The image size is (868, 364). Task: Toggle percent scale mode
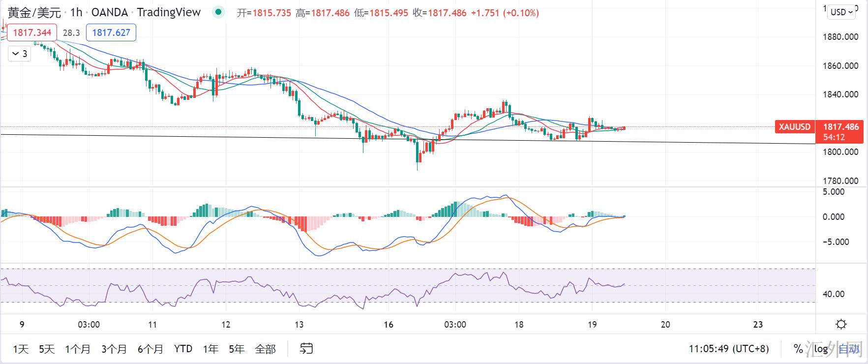point(798,349)
